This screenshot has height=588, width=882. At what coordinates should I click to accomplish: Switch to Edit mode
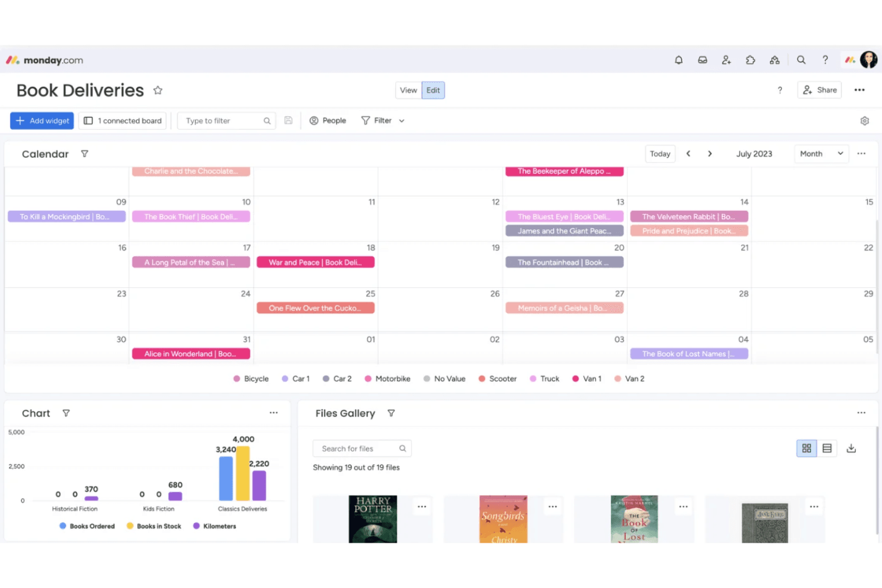click(433, 90)
